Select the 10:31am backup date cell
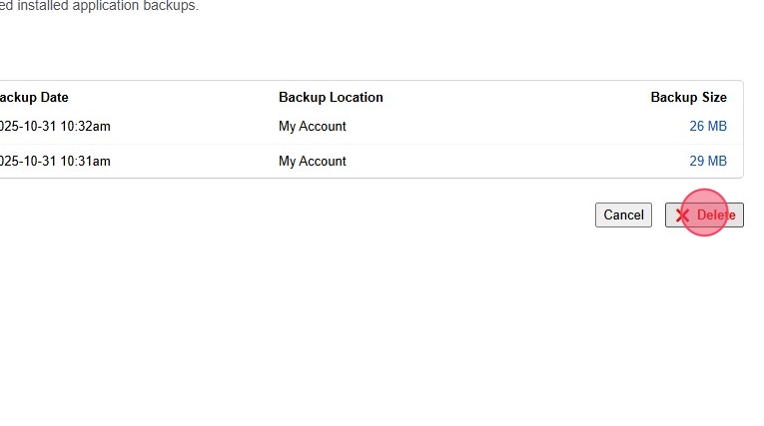 pos(54,161)
